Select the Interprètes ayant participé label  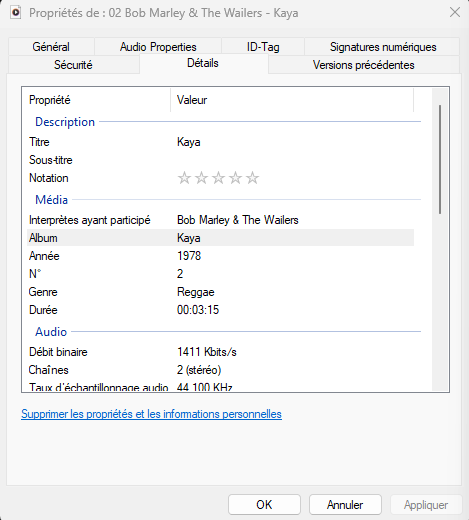click(90, 220)
